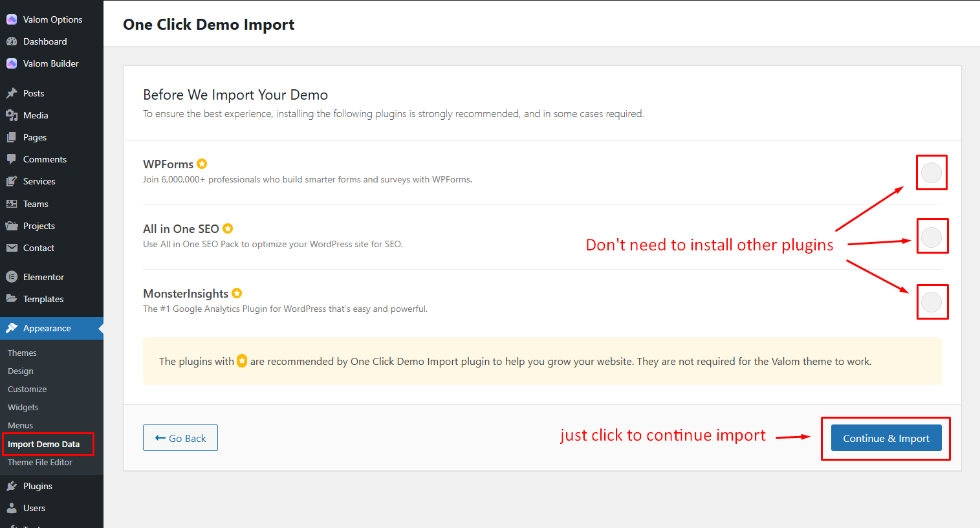Click the star badge beside WPForms

click(202, 164)
